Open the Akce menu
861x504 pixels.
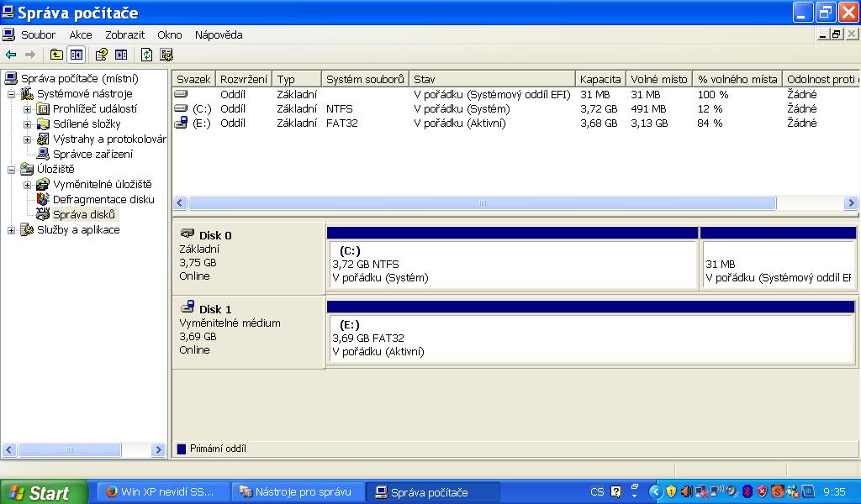tap(81, 34)
